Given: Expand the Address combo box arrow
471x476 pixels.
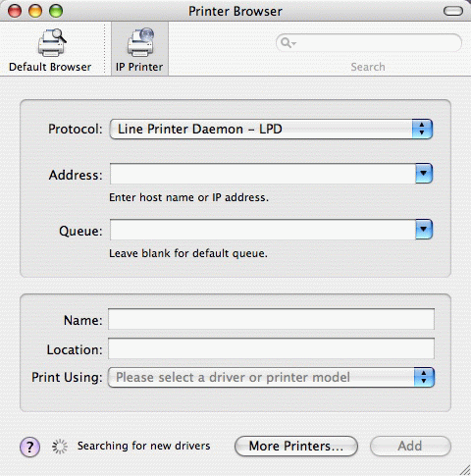Looking at the screenshot, I should 424,174.
